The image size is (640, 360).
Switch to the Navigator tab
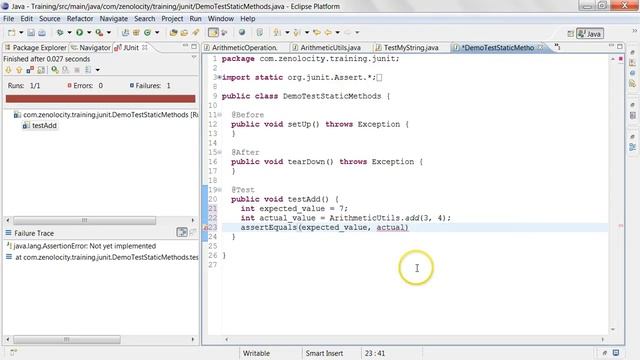[91, 48]
